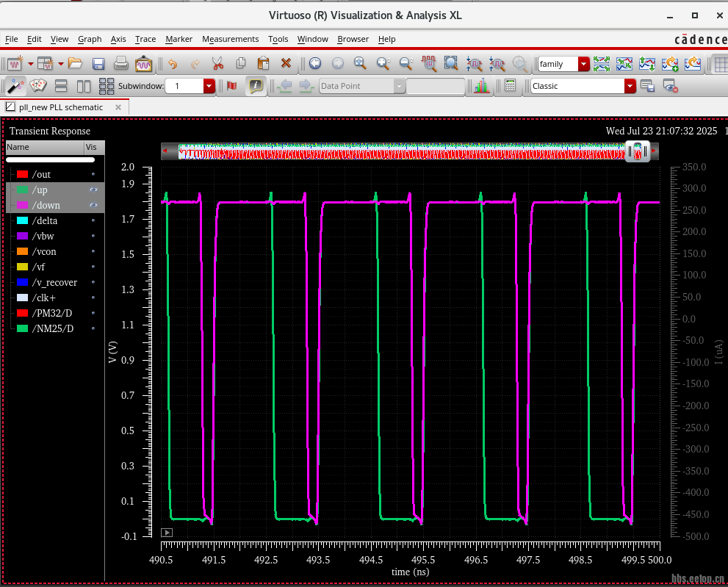Image resolution: width=728 pixels, height=587 pixels.
Task: Click the zoom range slider handle on overview bar
Action: pos(637,151)
